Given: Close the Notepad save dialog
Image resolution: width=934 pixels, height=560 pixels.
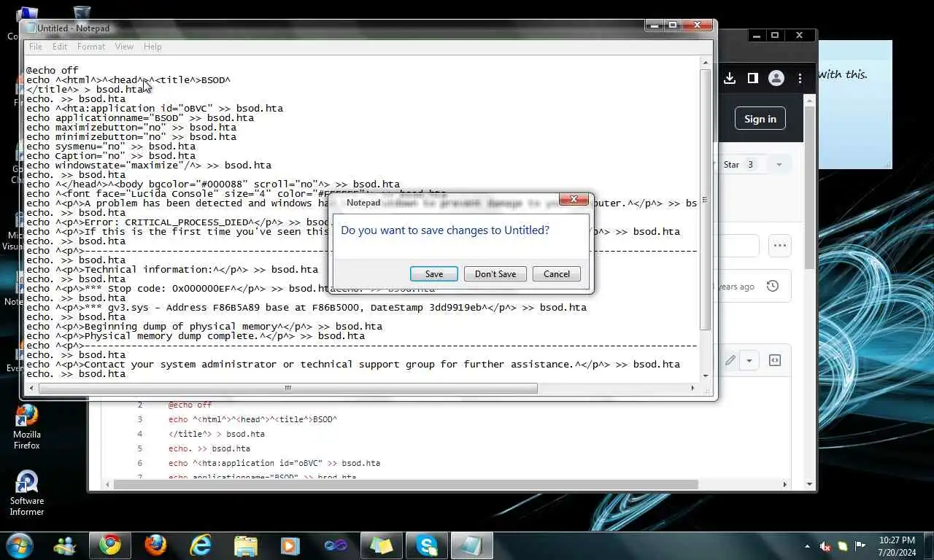Looking at the screenshot, I should [x=574, y=200].
